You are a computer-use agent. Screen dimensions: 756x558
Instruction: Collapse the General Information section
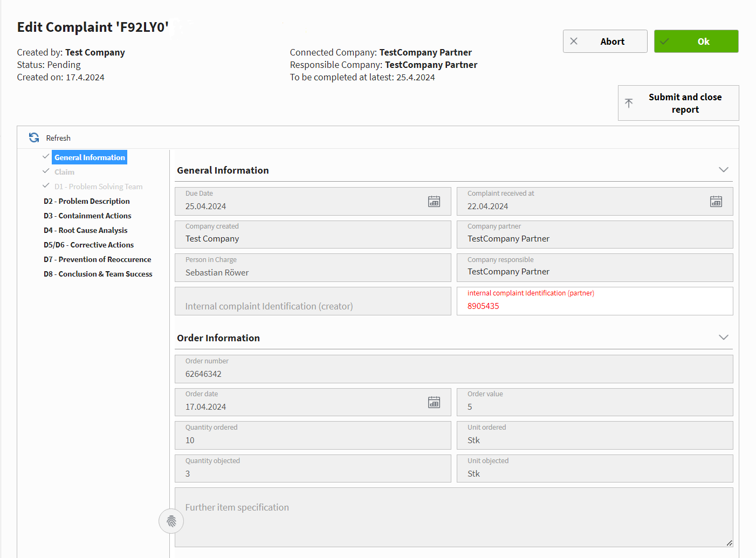tap(724, 170)
